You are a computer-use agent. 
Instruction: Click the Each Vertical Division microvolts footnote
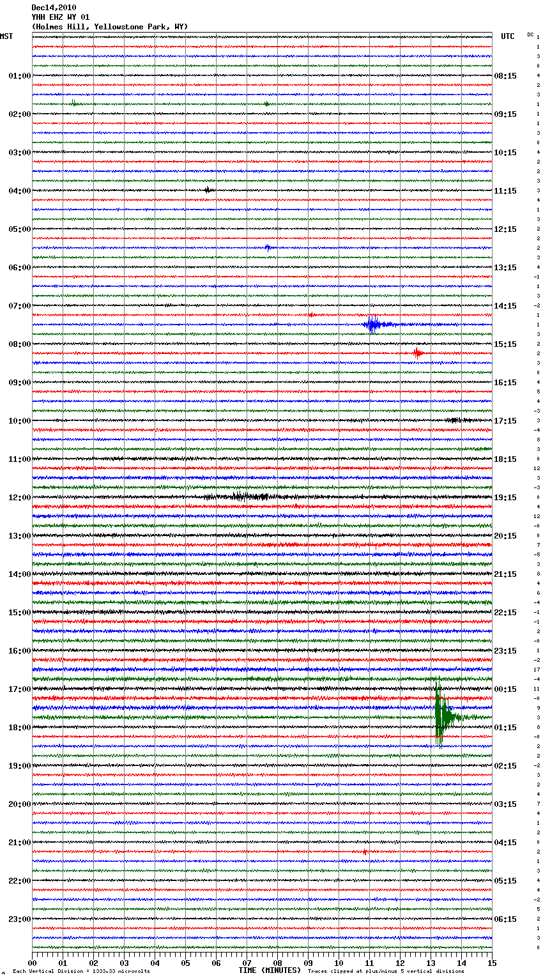pos(81,971)
